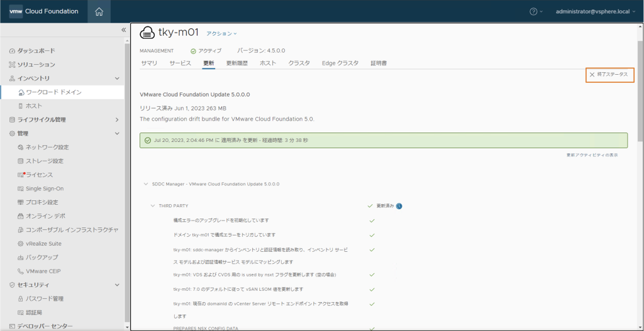Collapse SDDC Manager update section chevron

click(145, 184)
